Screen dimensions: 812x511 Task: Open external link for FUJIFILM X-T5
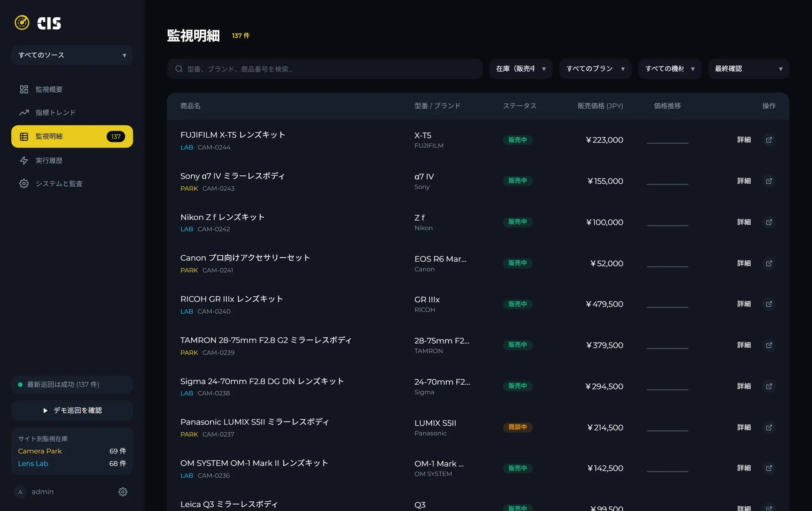pos(769,140)
